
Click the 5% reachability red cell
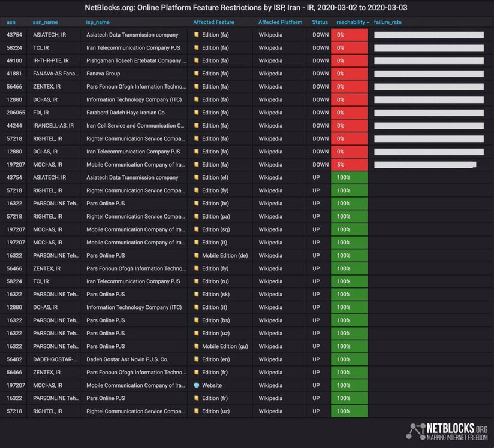coord(349,165)
